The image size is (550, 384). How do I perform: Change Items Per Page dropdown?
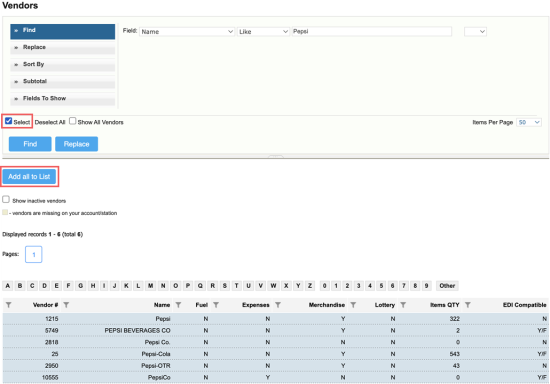click(x=529, y=122)
